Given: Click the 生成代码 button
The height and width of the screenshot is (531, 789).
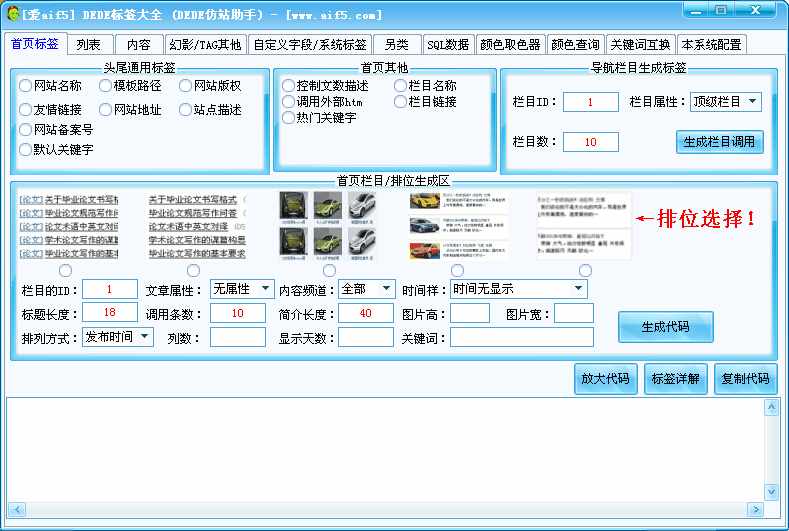Looking at the screenshot, I should click(x=665, y=327).
